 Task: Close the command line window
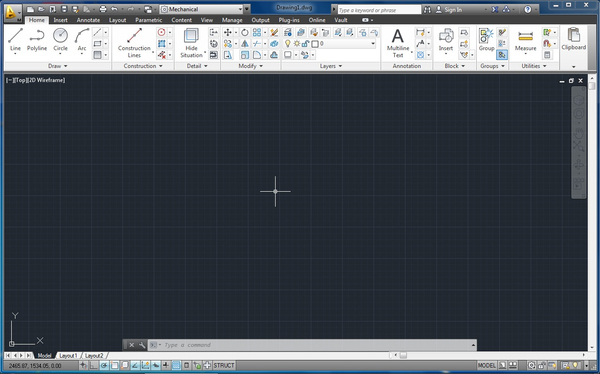click(132, 345)
